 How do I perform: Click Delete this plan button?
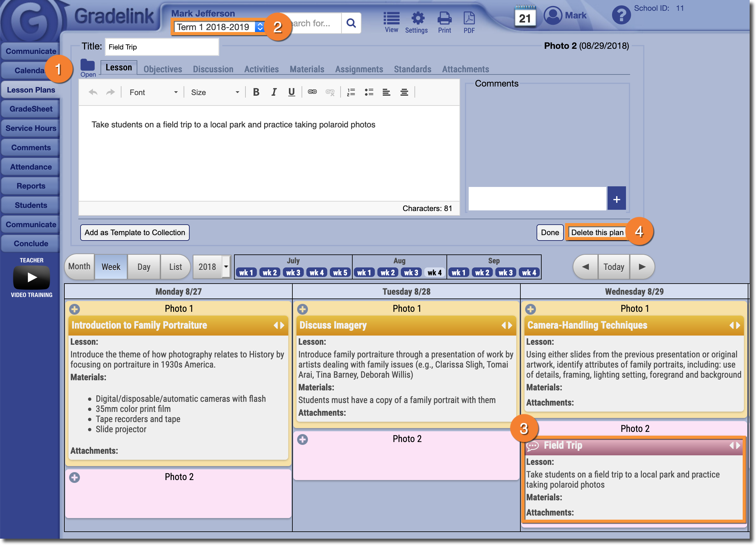597,232
